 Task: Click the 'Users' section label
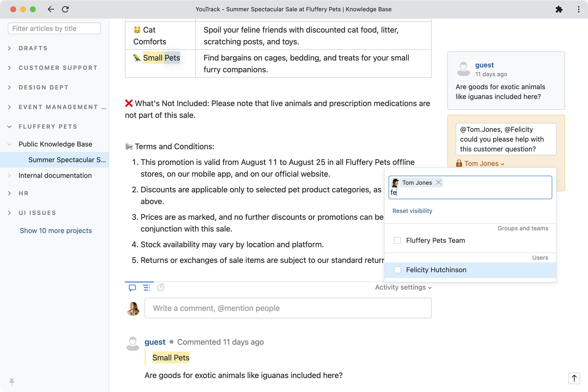tap(540, 257)
